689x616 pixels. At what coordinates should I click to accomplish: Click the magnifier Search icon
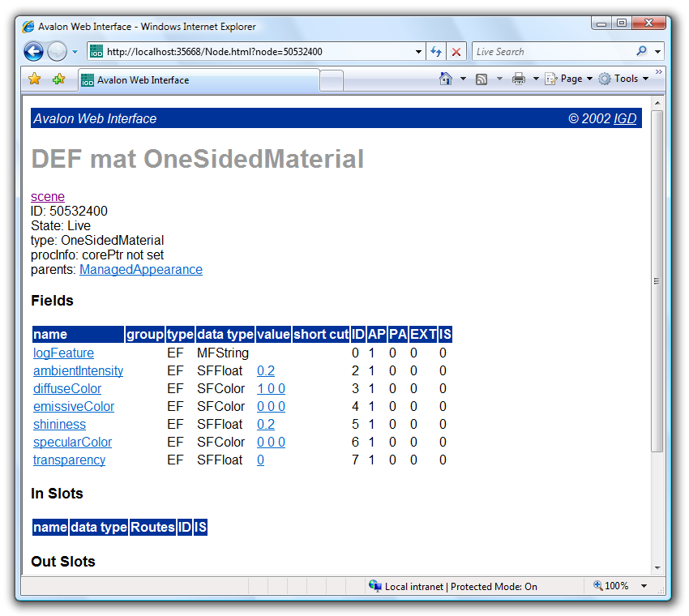click(641, 51)
